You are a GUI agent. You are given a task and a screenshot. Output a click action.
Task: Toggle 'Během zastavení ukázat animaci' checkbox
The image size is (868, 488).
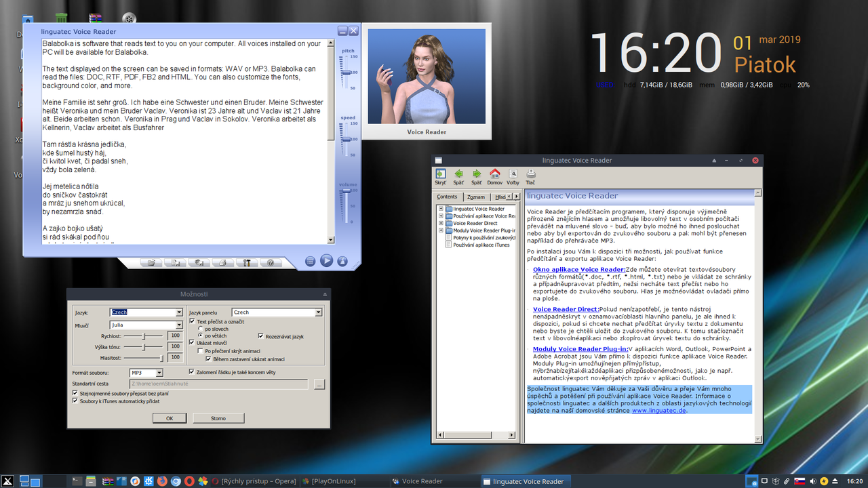pyautogui.click(x=208, y=359)
